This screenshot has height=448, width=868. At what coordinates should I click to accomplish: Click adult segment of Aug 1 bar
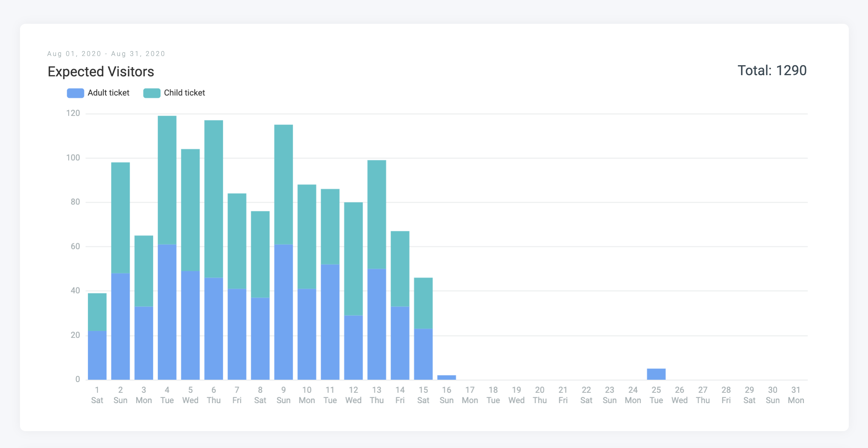coord(97,355)
